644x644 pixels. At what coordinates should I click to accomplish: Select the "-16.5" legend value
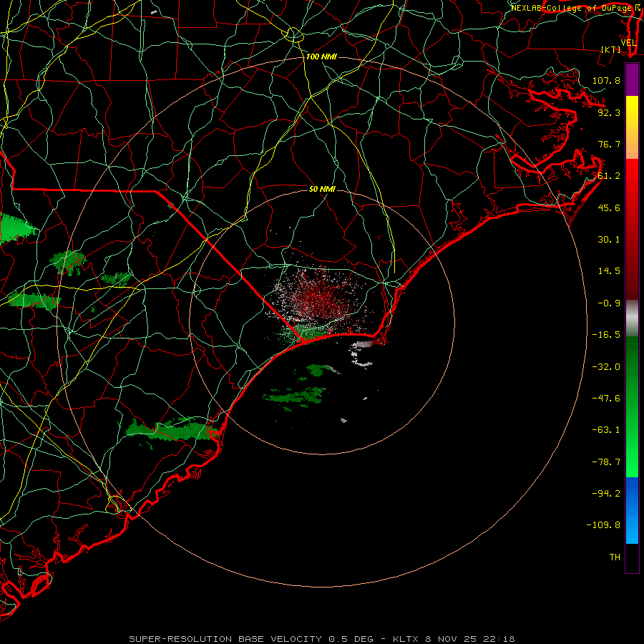pos(606,335)
